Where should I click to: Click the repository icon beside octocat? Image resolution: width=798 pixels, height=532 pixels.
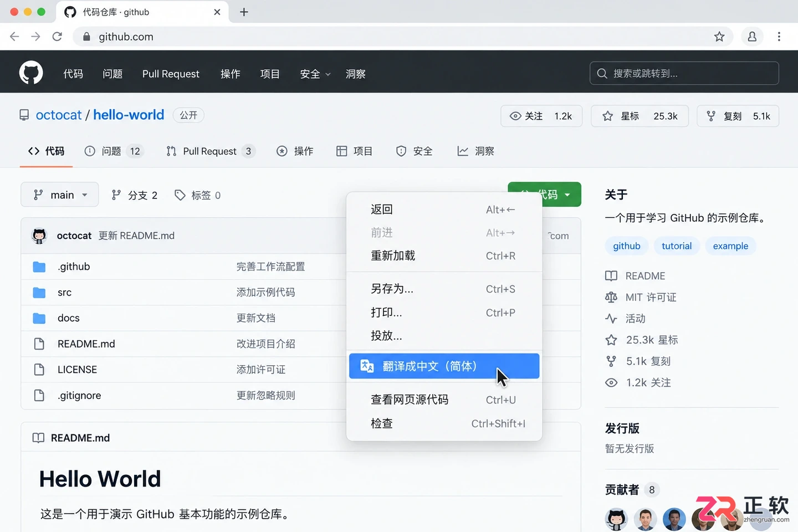[x=24, y=115]
